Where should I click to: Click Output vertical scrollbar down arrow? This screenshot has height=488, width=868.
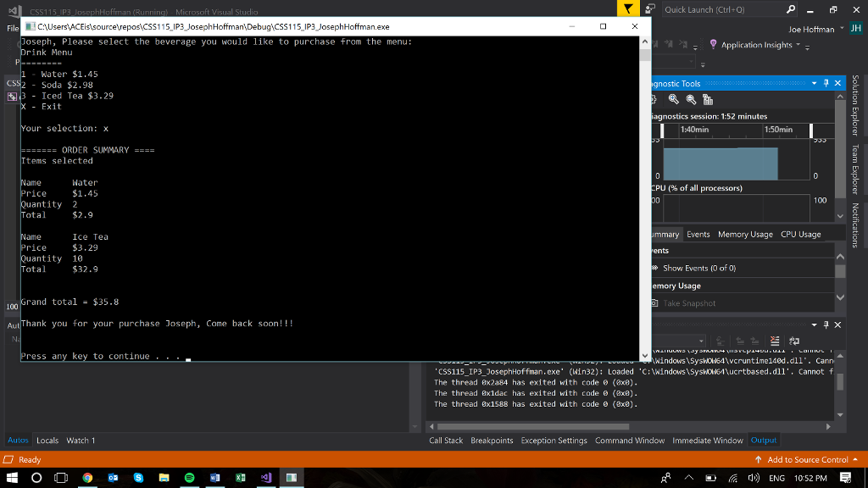[840, 415]
